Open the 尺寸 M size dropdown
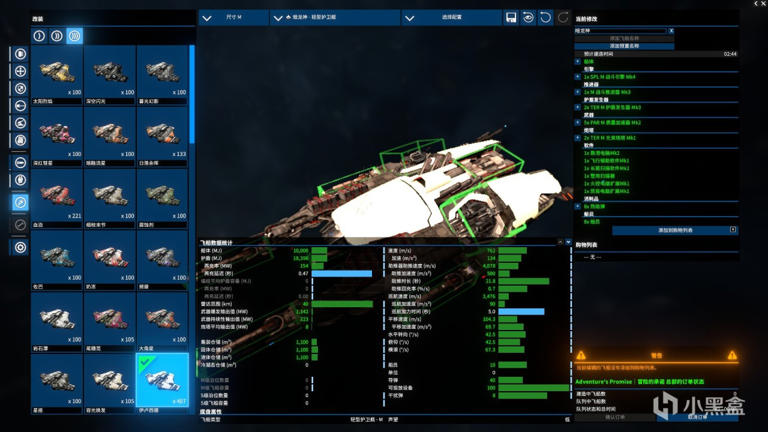This screenshot has height=432, width=768. [234, 18]
